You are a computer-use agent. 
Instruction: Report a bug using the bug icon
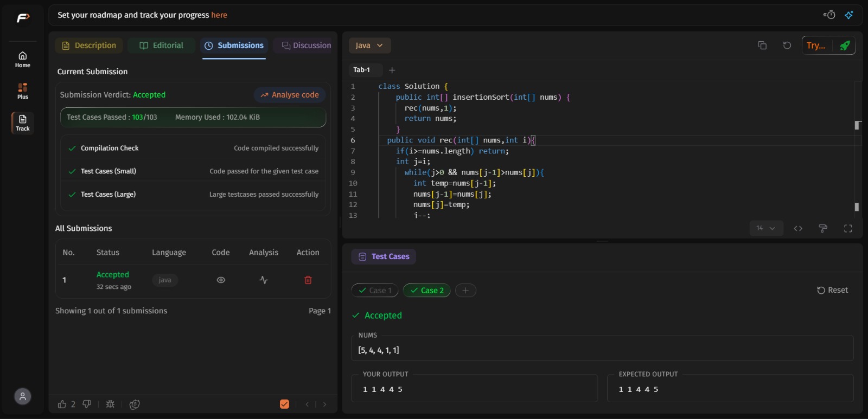[110, 404]
